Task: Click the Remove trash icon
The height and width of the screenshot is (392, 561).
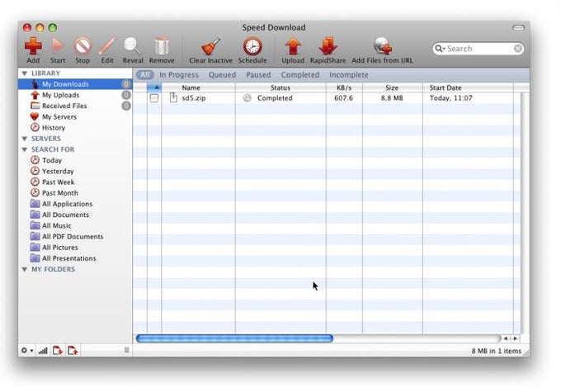Action: 162,46
